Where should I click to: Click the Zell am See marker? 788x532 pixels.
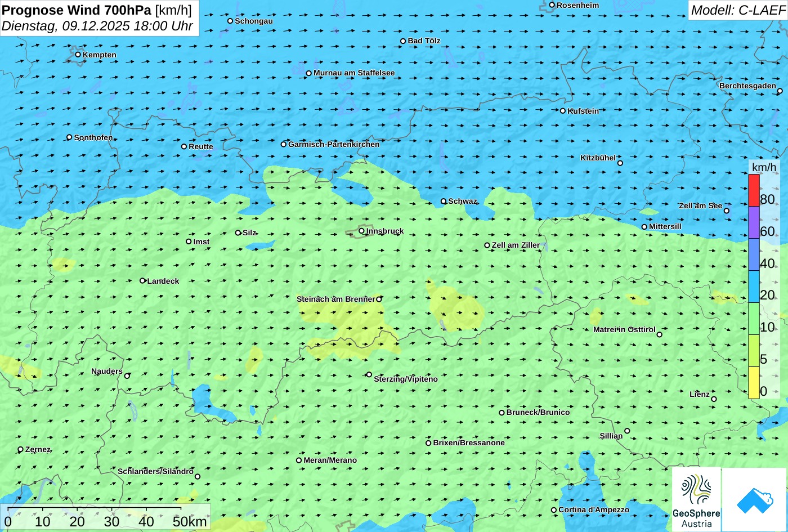(x=726, y=211)
